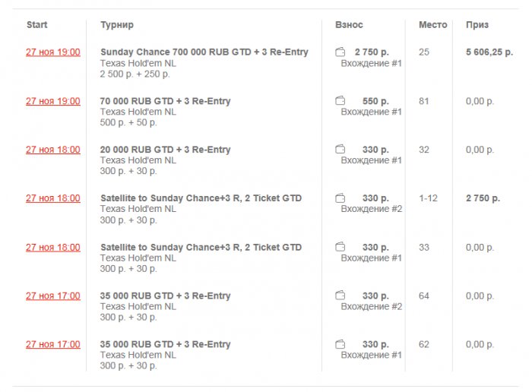The height and width of the screenshot is (392, 532).
Task: Click wallet icon in 20 000 RUB GTD row
Action: (340, 150)
